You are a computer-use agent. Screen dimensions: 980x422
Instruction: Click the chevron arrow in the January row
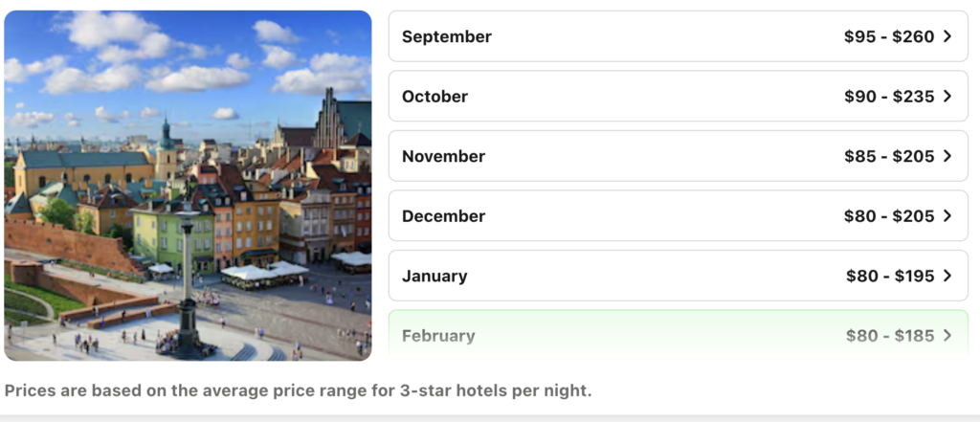tap(947, 276)
